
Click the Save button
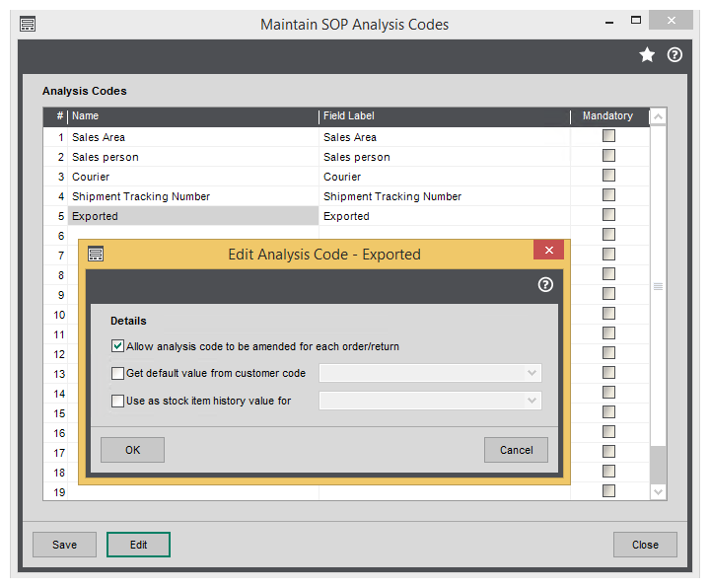tap(64, 545)
